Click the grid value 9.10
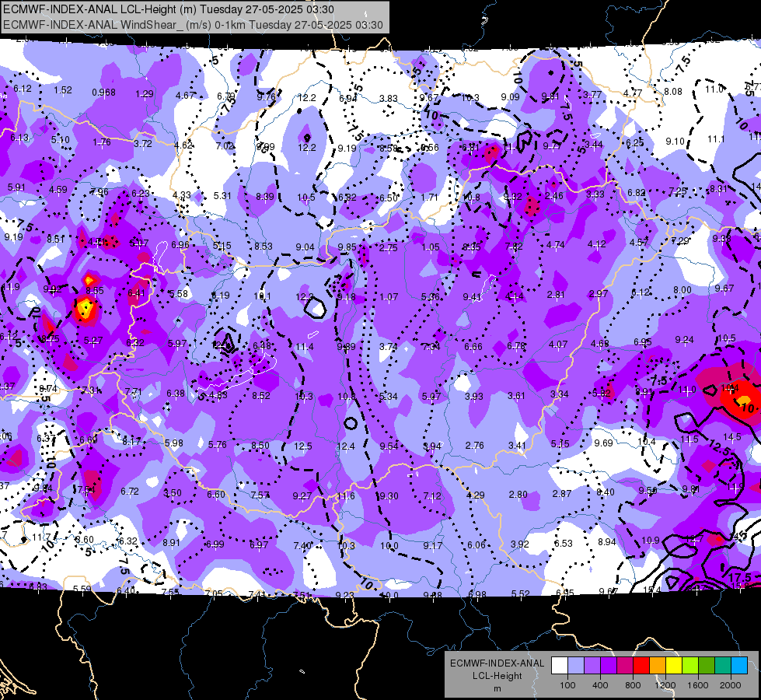This screenshot has height=700, width=761. 675,142
